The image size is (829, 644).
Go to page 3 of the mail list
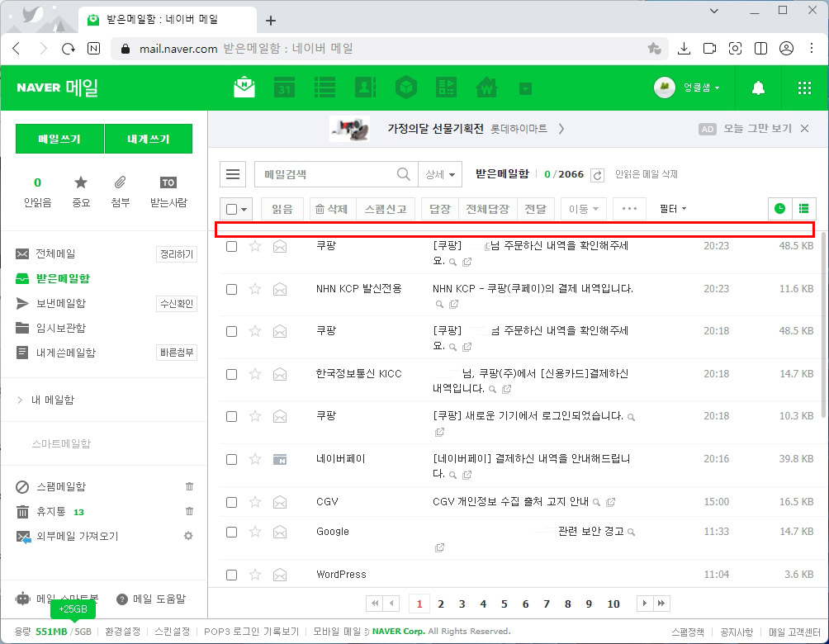click(461, 604)
